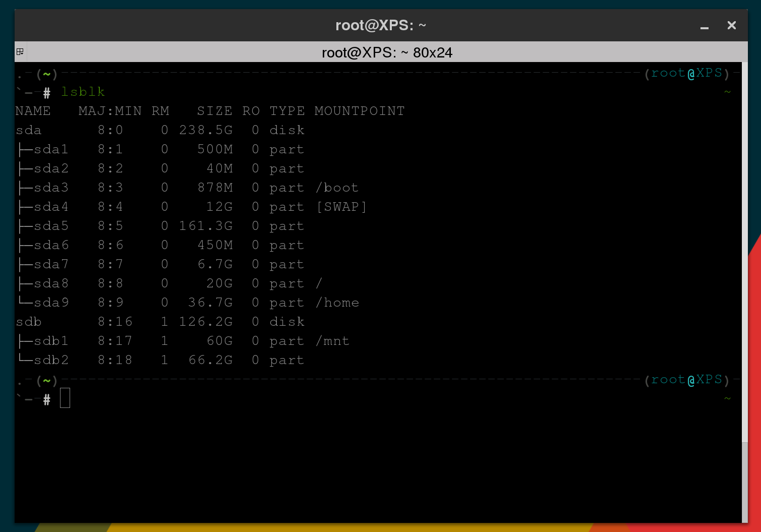Click the 'sda9' partition name

pyautogui.click(x=51, y=303)
